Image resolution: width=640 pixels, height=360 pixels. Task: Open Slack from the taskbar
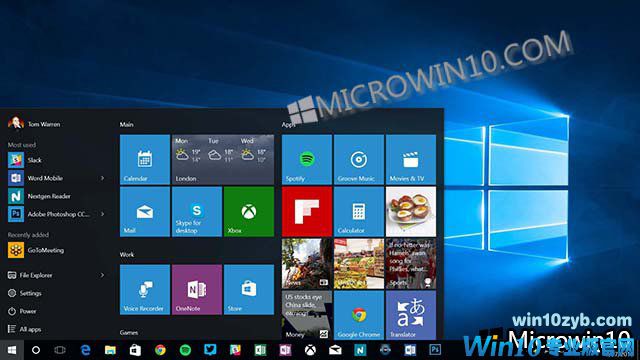235,350
